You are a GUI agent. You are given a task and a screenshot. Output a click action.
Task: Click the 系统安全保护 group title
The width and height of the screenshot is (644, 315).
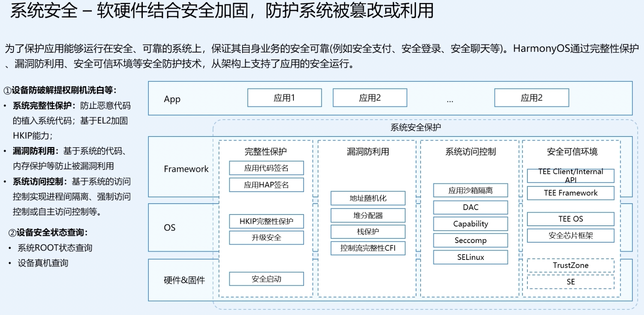tap(416, 127)
